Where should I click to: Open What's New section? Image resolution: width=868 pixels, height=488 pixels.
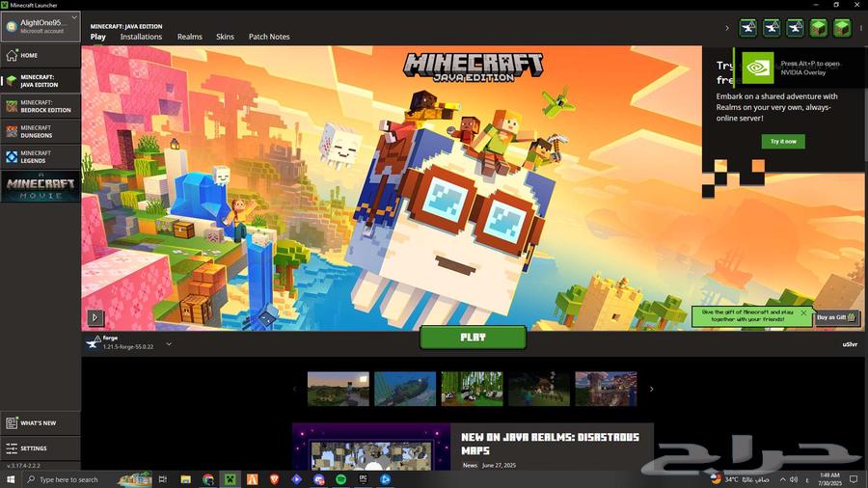(41, 423)
